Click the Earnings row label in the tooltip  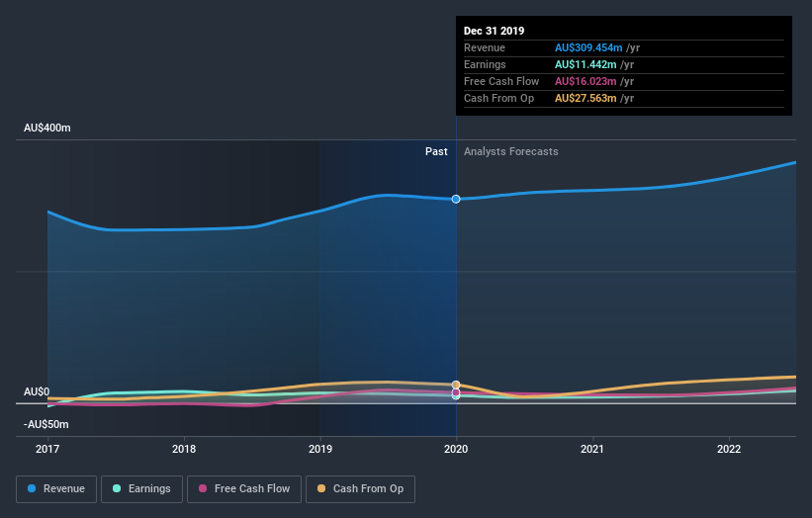485,64
